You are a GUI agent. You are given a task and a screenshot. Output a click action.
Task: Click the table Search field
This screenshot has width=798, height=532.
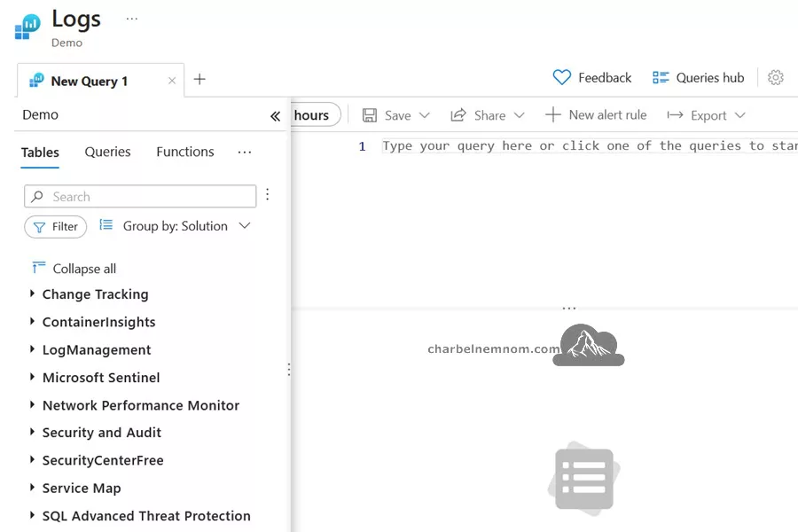pyautogui.click(x=140, y=197)
